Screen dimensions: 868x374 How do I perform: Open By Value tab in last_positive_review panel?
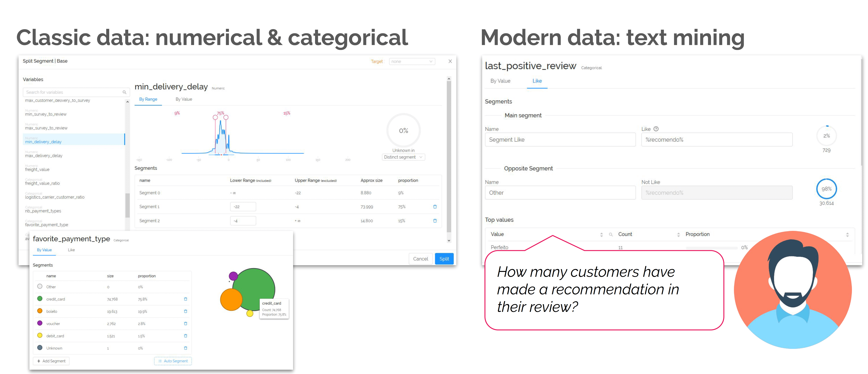(x=500, y=81)
